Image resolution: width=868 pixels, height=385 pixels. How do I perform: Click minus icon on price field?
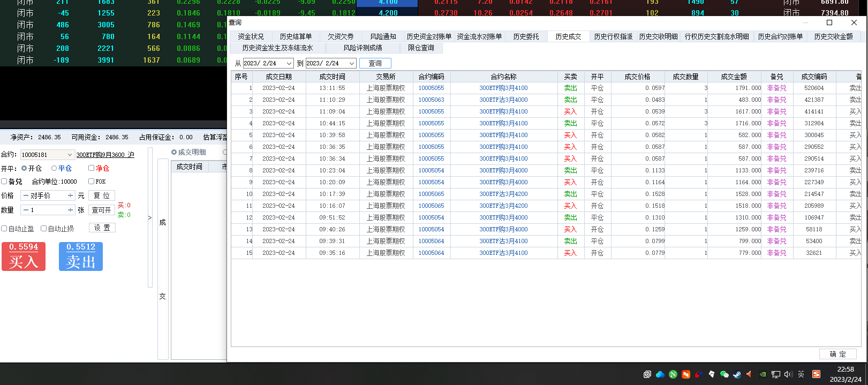[x=26, y=195]
